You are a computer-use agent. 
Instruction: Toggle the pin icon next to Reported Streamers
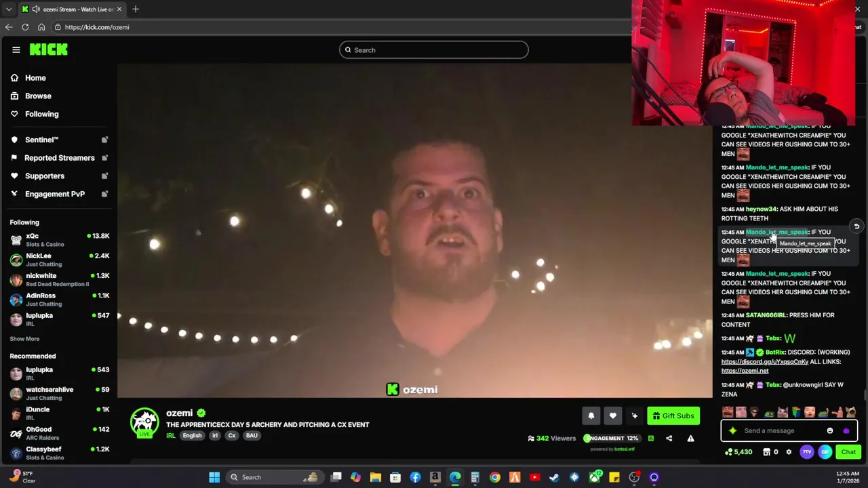click(x=104, y=158)
